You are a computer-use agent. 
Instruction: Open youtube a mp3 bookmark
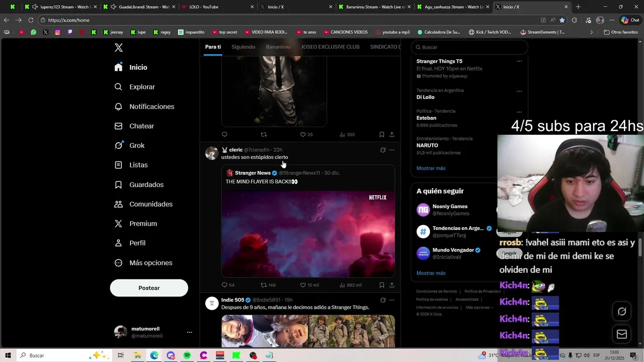click(392, 32)
